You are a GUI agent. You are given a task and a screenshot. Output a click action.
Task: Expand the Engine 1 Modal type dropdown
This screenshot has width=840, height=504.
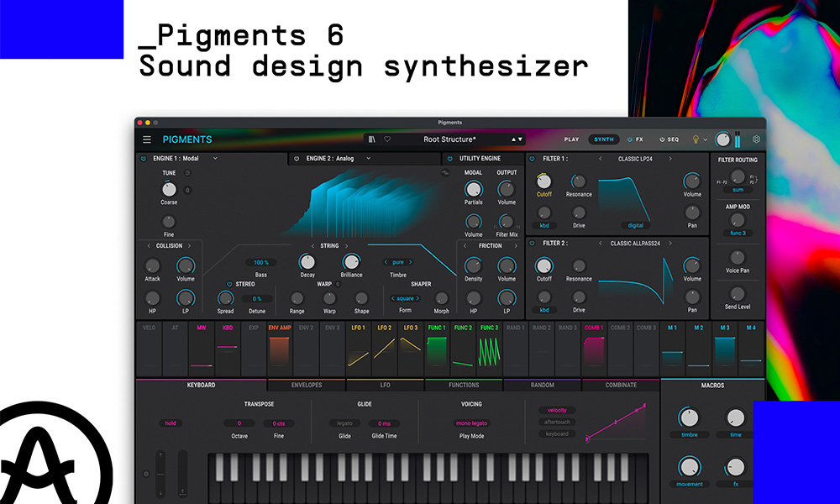pyautogui.click(x=215, y=159)
